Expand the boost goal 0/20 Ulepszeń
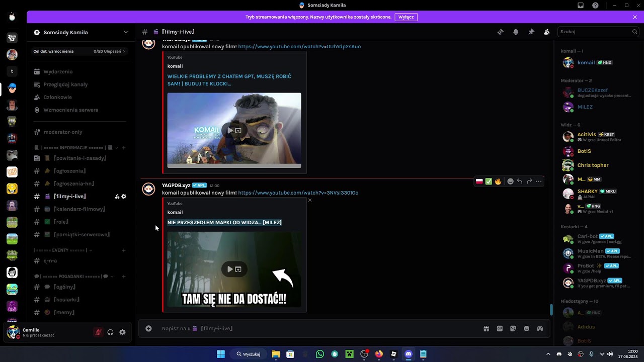Image resolution: width=644 pixels, height=362 pixels. point(80,51)
